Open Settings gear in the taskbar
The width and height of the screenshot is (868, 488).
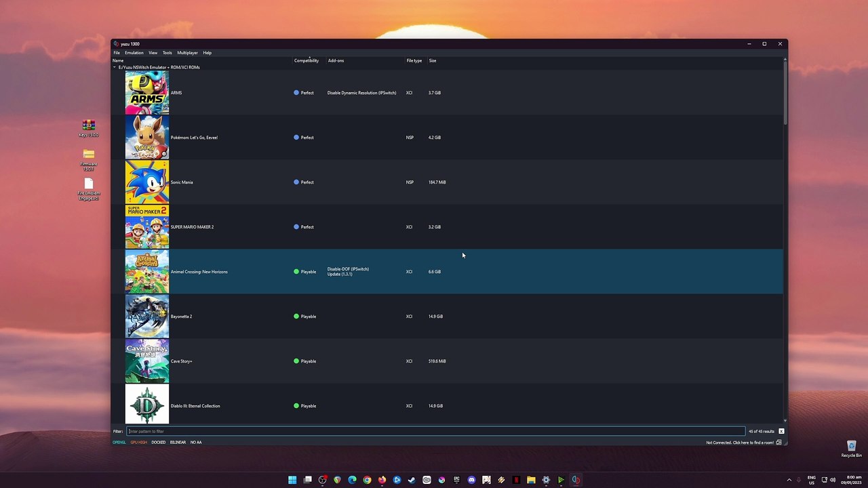(546, 480)
